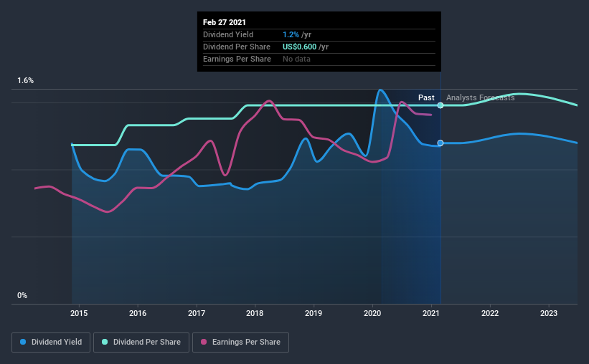This screenshot has width=589, height=364.
Task: Click the pink Earnings Per Share legend dot
Action: click(204, 342)
